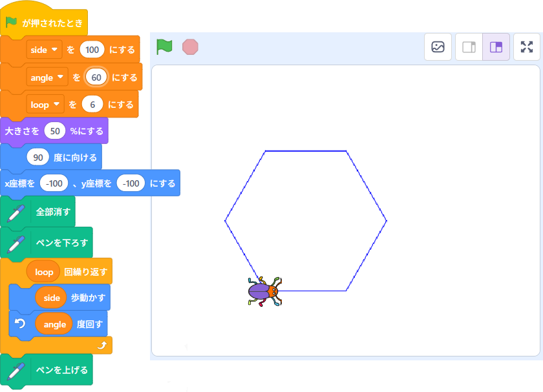Click the 90 degrees direction field
The height and width of the screenshot is (392, 543).
click(37, 158)
